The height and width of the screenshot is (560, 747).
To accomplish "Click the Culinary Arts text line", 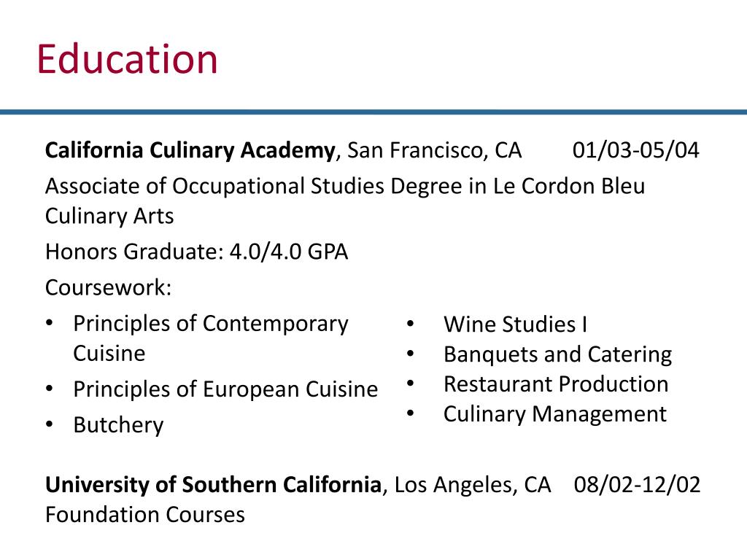I will pyautogui.click(x=109, y=217).
